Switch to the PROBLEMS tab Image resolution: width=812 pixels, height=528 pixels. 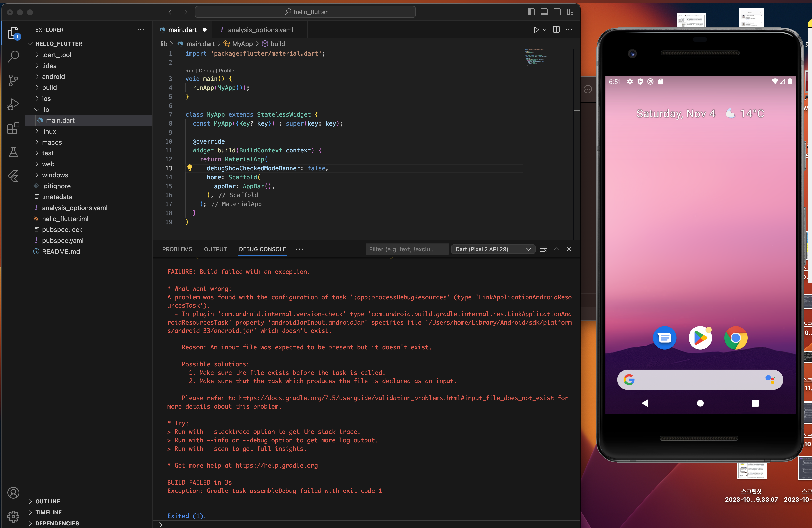pos(177,249)
